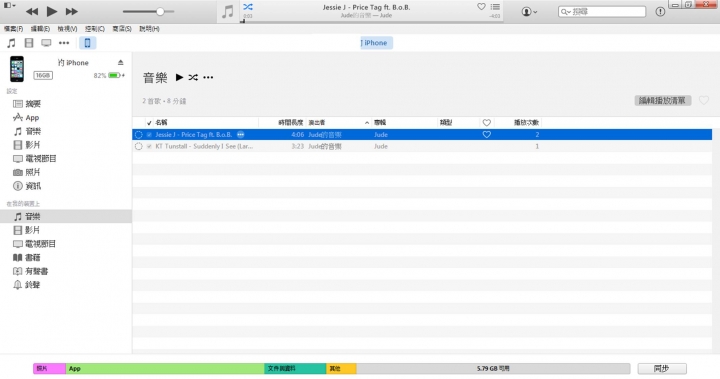Click the iPhone device thumbnail
The image size is (720, 379).
(17, 69)
